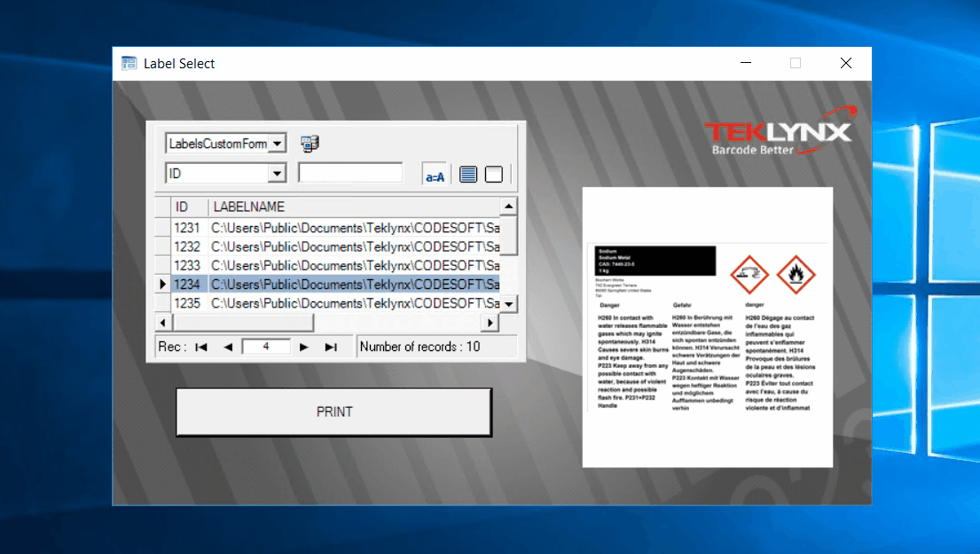Click the table's scroll down arrow
980x554 pixels.
tap(509, 304)
